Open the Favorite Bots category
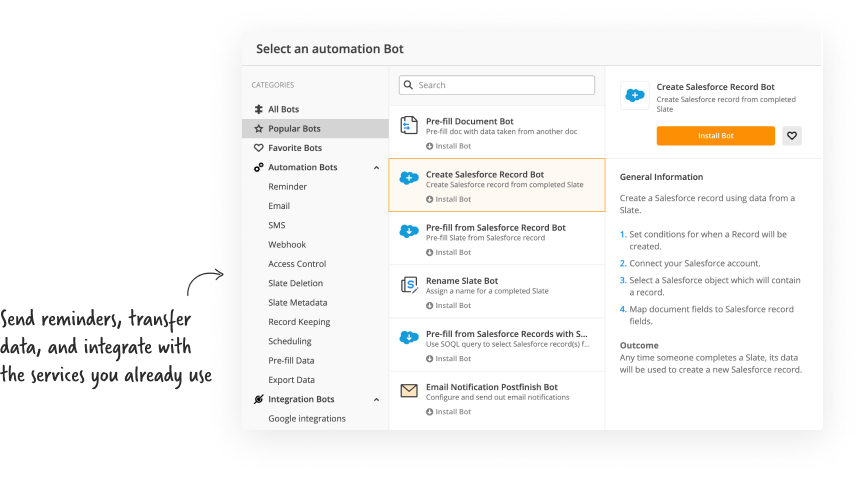The height and width of the screenshot is (478, 863). point(315,148)
